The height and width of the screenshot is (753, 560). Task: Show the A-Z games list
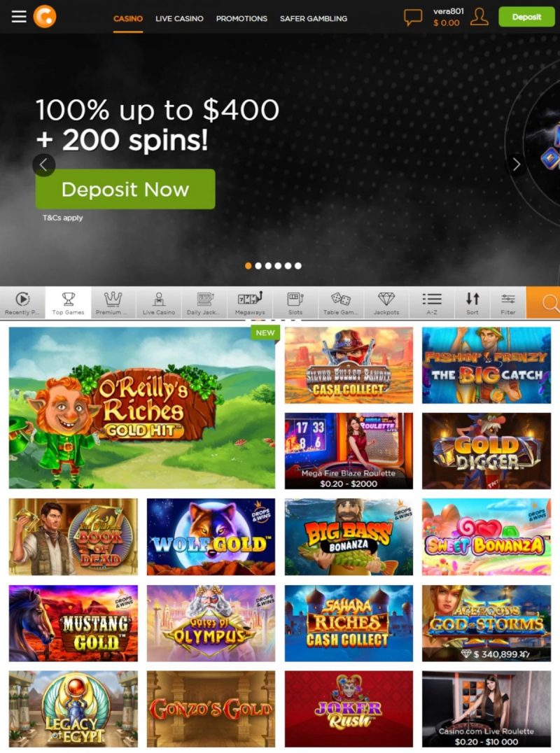point(432,303)
